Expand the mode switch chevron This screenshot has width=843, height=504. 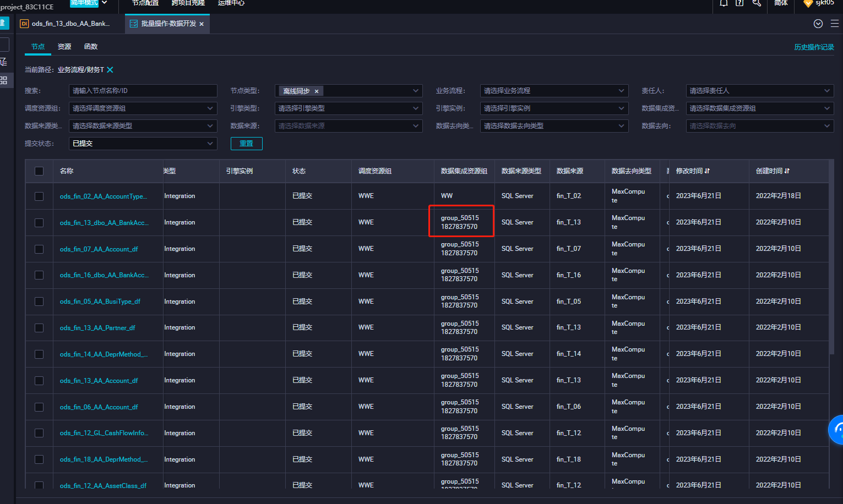(105, 3)
